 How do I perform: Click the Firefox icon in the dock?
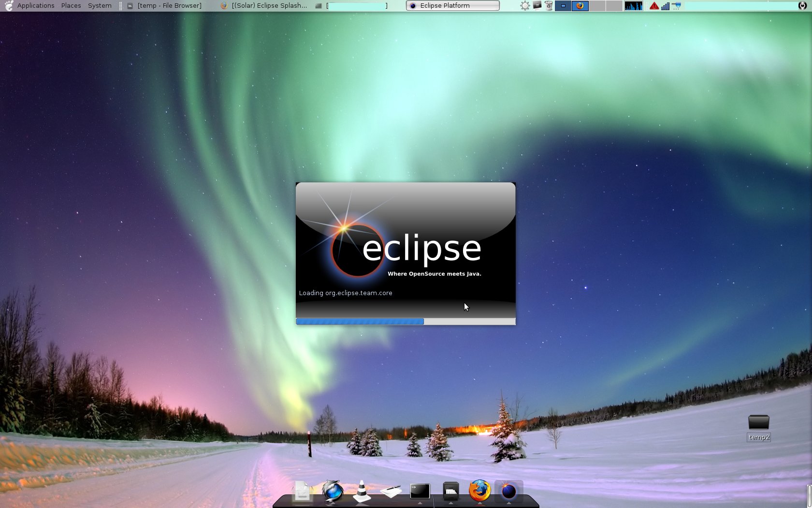coord(479,491)
